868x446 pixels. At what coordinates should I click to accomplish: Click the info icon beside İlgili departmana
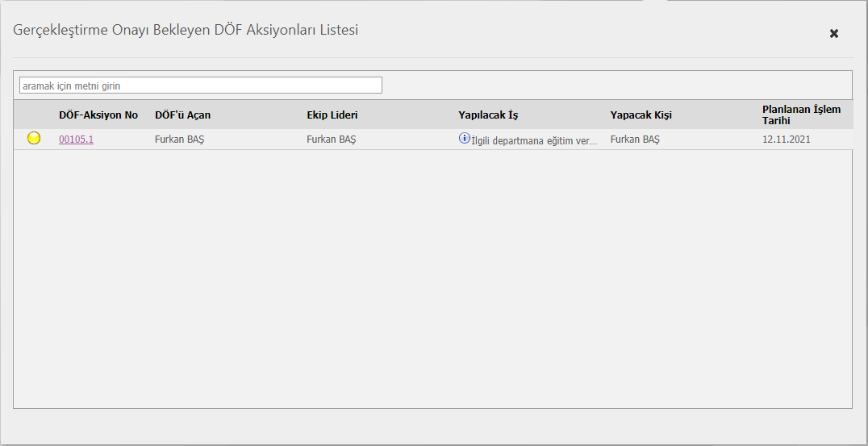[x=464, y=138]
